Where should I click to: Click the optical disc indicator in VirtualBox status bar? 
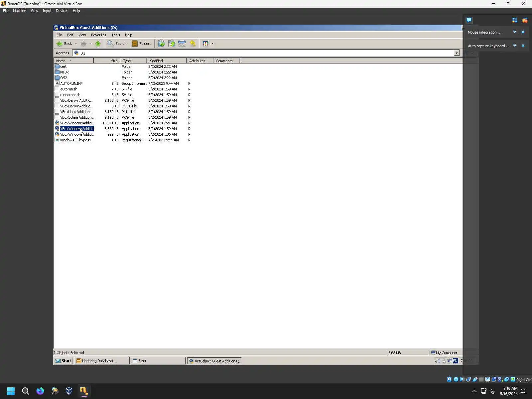(x=456, y=379)
